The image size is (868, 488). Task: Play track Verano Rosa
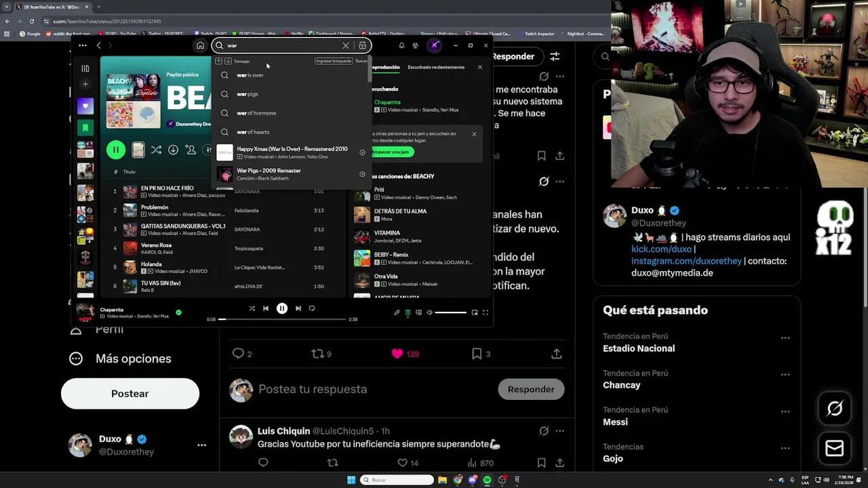pos(156,245)
